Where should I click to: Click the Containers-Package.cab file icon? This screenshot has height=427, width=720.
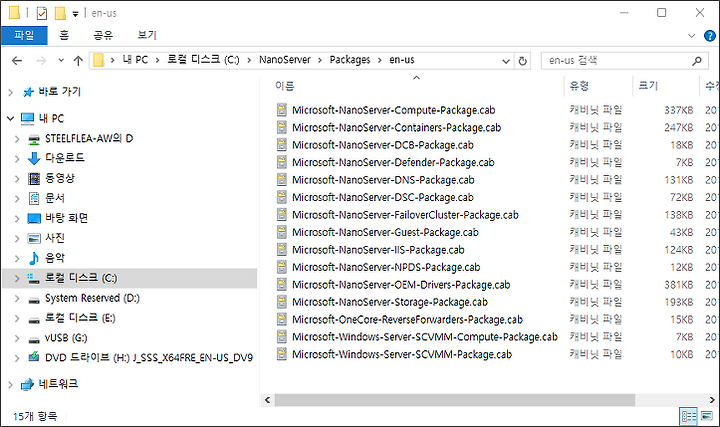282,128
